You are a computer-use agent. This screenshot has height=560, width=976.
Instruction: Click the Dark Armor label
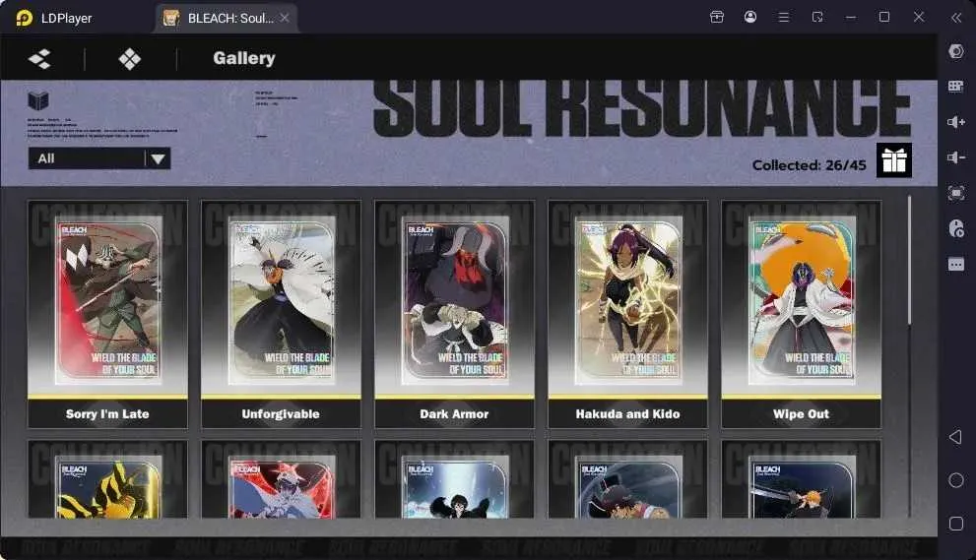pos(454,413)
